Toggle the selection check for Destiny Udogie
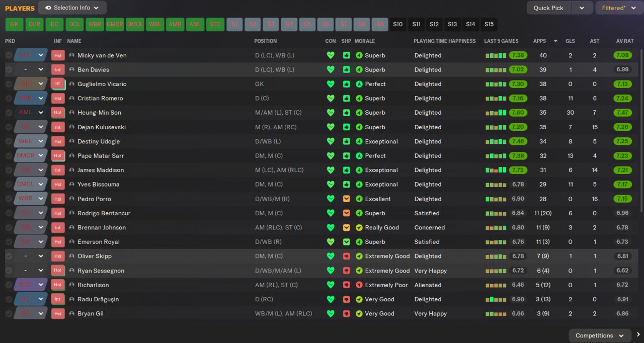Image resolution: width=644 pixels, height=343 pixels. point(9,141)
